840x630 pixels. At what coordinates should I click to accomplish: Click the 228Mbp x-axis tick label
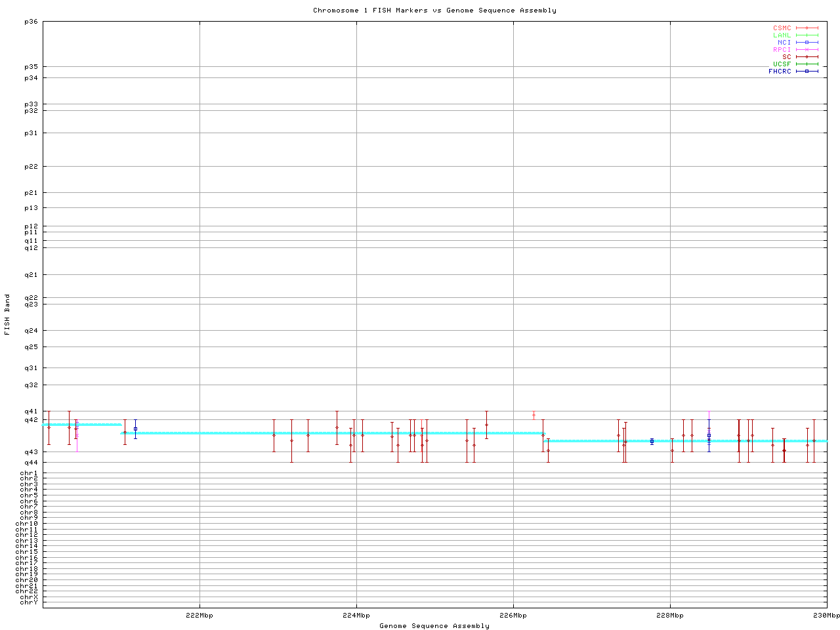coord(670,616)
